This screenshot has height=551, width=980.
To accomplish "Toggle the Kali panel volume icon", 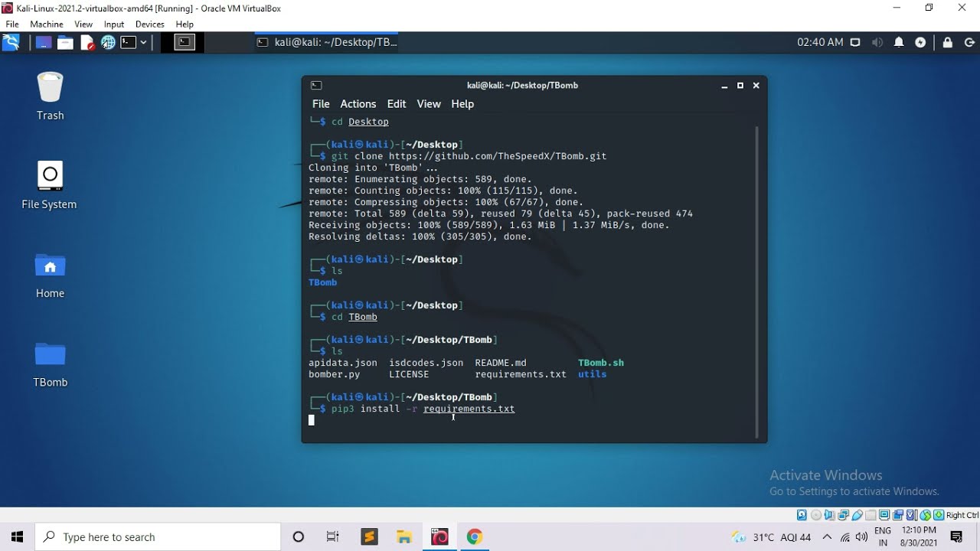I will 877,43.
